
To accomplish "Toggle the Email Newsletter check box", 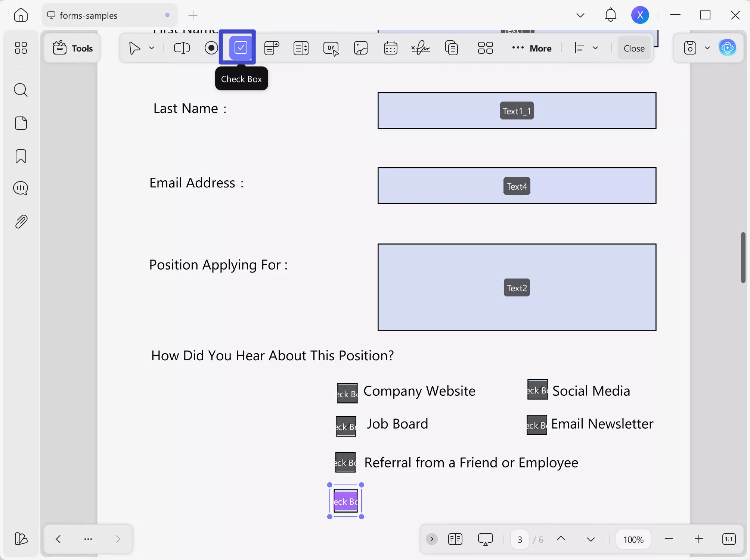I will coord(537,425).
